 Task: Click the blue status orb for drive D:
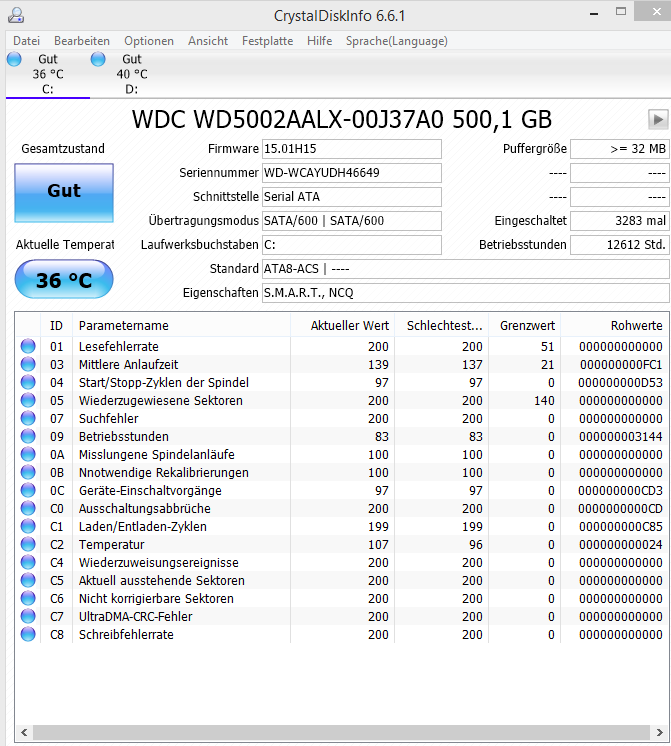pyautogui.click(x=98, y=59)
